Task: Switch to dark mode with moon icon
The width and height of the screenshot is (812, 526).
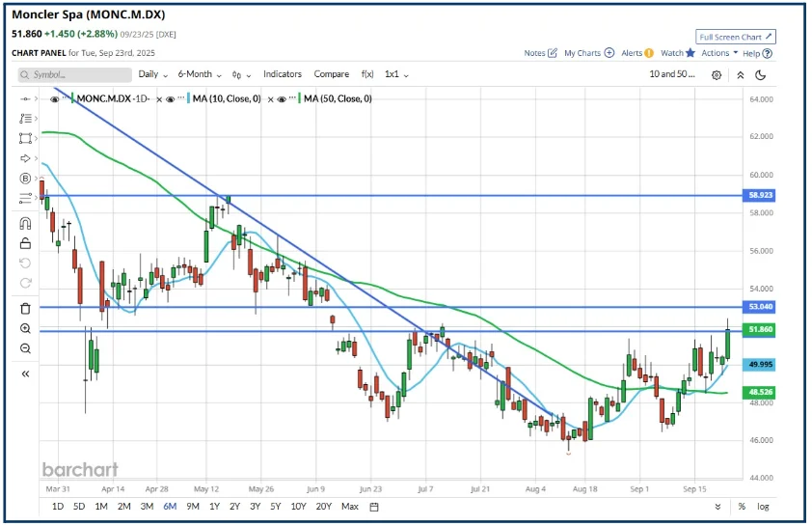Action: click(x=760, y=75)
